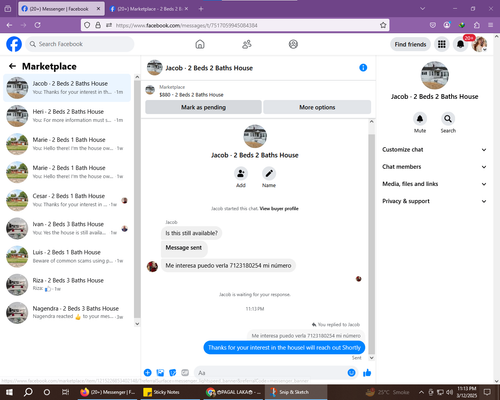Screen dimensions: 500x400
Task: Open the Friends icon in top navigation
Action: coord(247,44)
